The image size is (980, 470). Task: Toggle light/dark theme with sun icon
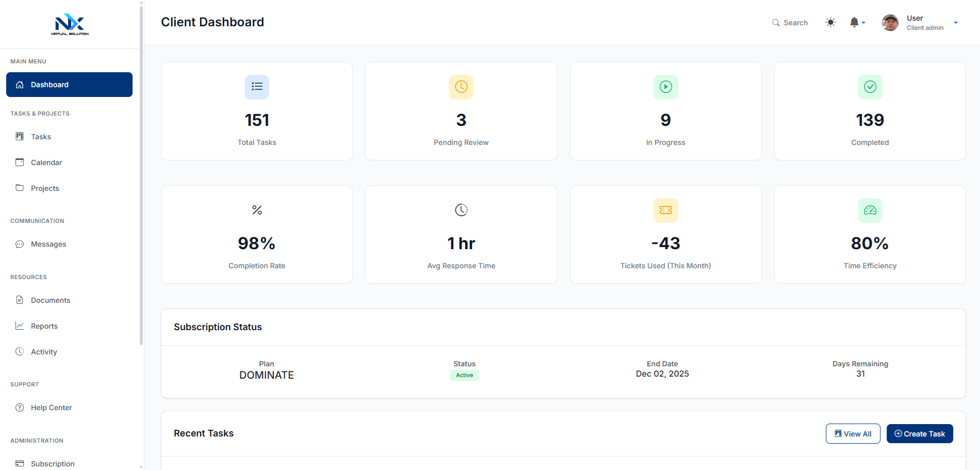pyautogui.click(x=830, y=22)
